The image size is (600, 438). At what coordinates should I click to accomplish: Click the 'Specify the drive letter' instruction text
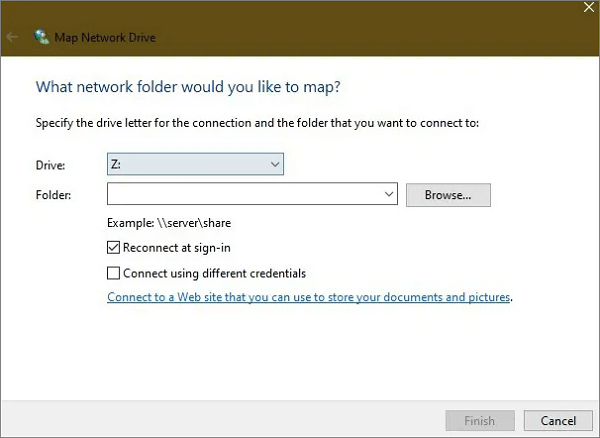pos(257,124)
